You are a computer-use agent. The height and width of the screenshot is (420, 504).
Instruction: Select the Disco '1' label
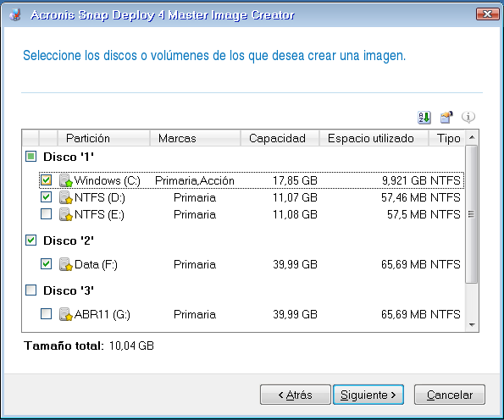[x=69, y=157]
